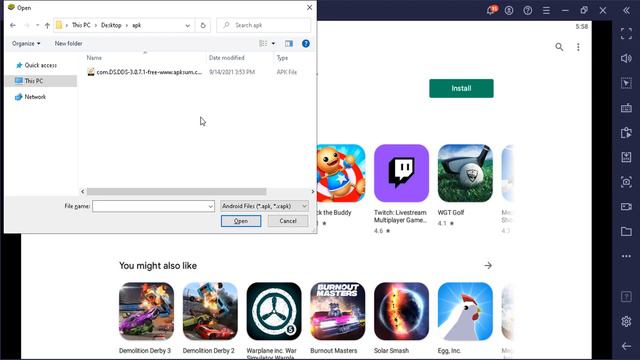Search the Play Store with magnifier icon
Image resolution: width=640 pixels, height=360 pixels.
(x=559, y=47)
